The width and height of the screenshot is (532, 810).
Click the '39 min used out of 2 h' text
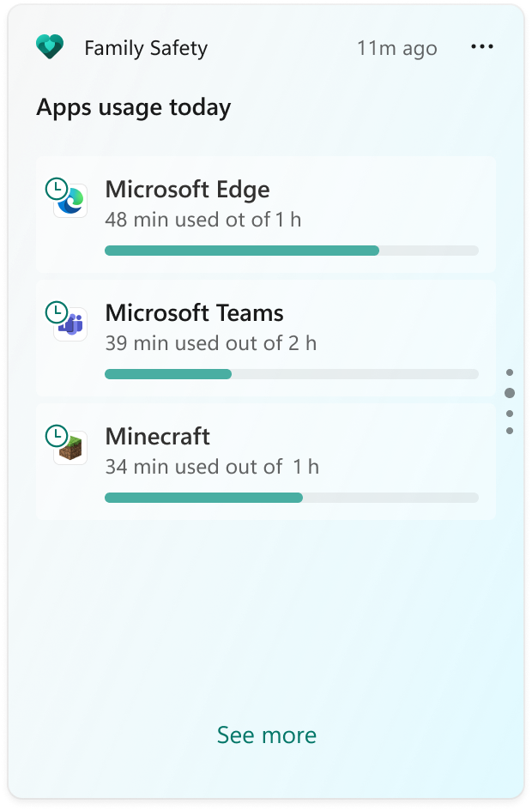click(211, 343)
